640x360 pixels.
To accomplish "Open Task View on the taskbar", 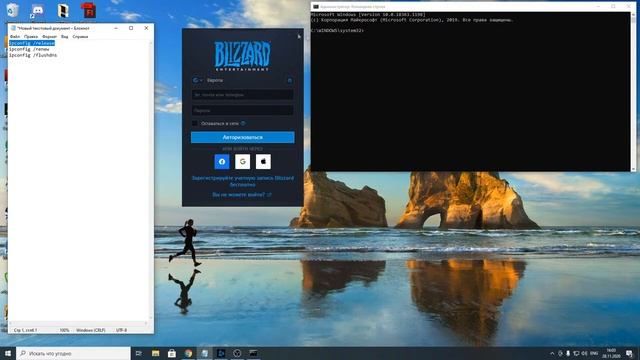I will (x=139, y=353).
